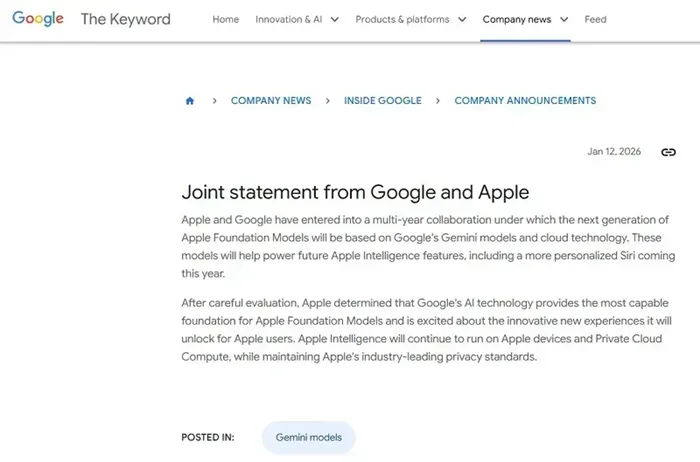Viewport: 700px width, 462px height.
Task: Expand the Company news dropdown arrow
Action: 564,19
